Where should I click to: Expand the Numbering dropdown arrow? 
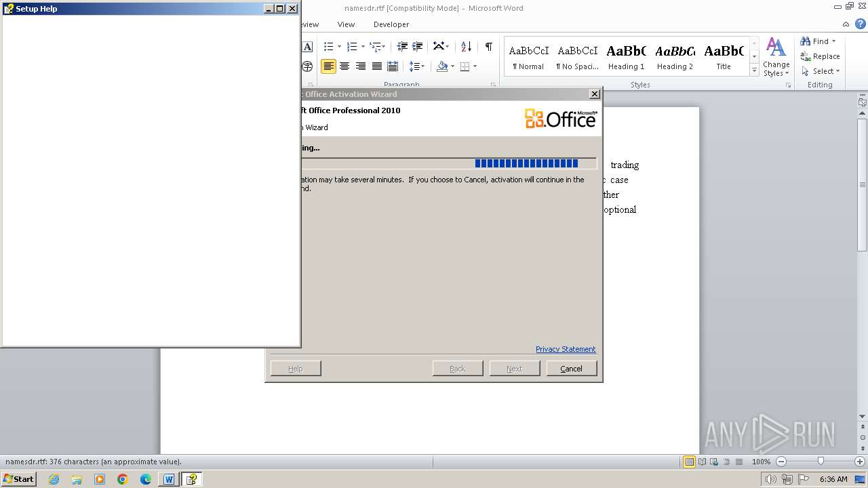[x=363, y=46]
